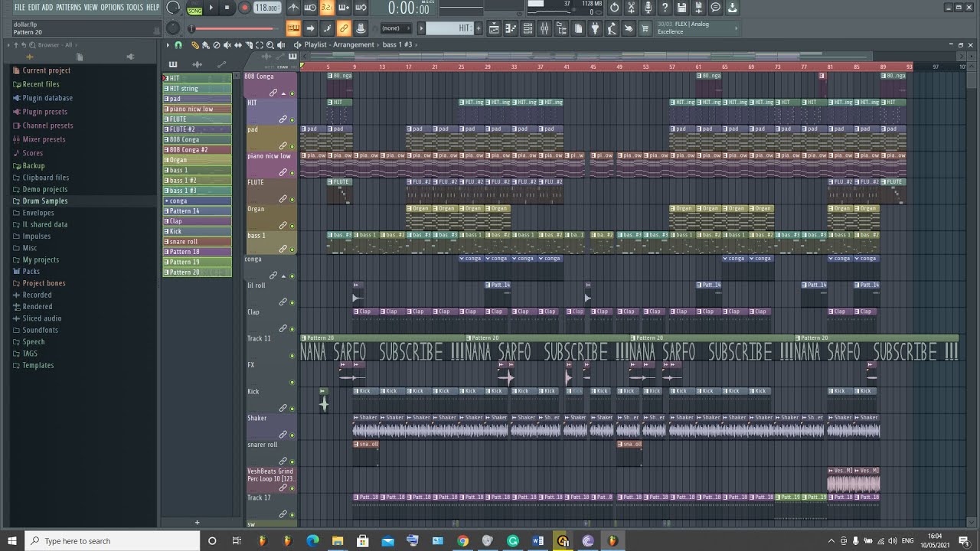This screenshot has height=551, width=980.
Task: Expand the Drum Samples folder
Action: pyautogui.click(x=45, y=201)
